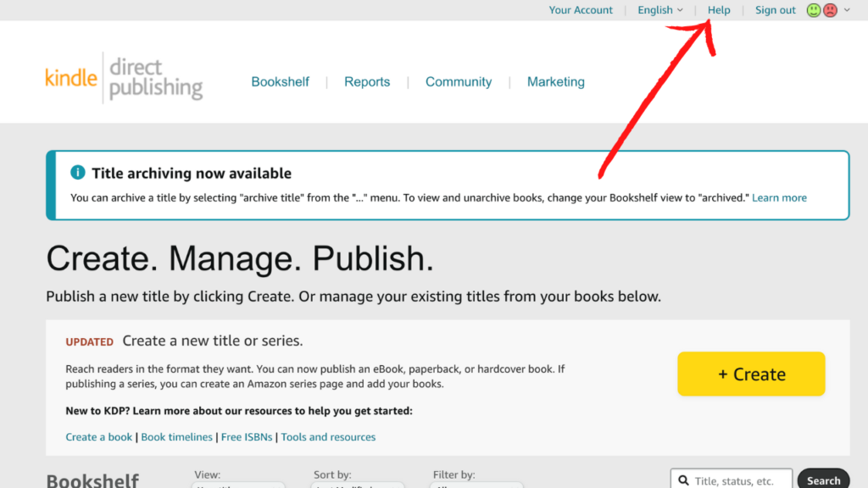
Task: Click Sign out
Action: [x=775, y=10]
